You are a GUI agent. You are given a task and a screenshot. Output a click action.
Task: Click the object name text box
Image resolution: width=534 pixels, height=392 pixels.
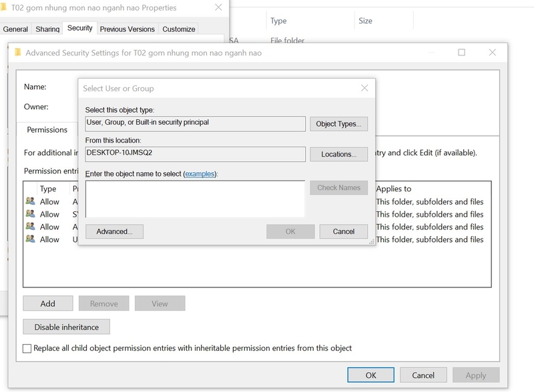pyautogui.click(x=195, y=199)
